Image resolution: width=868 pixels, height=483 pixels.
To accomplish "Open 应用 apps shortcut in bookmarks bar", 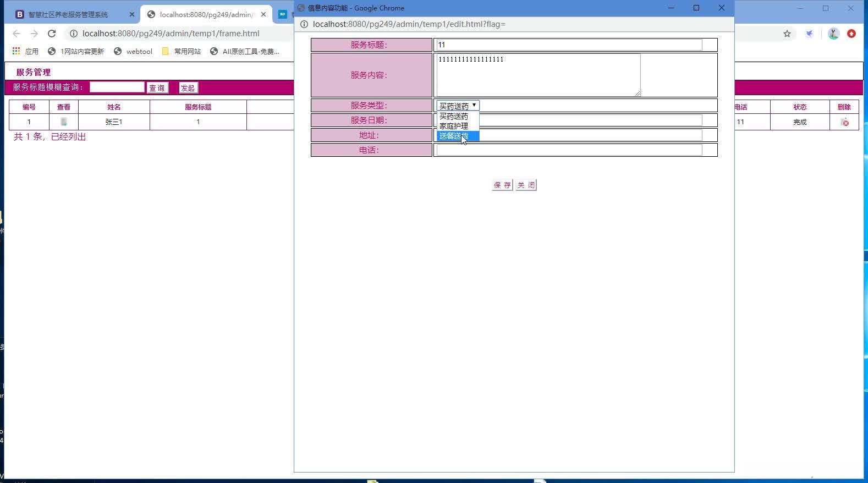I will point(25,51).
